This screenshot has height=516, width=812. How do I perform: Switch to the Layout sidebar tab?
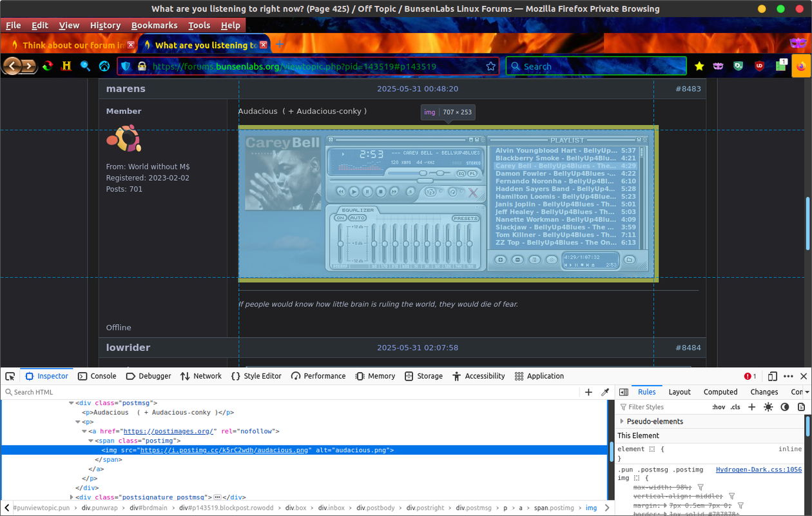[679, 392]
